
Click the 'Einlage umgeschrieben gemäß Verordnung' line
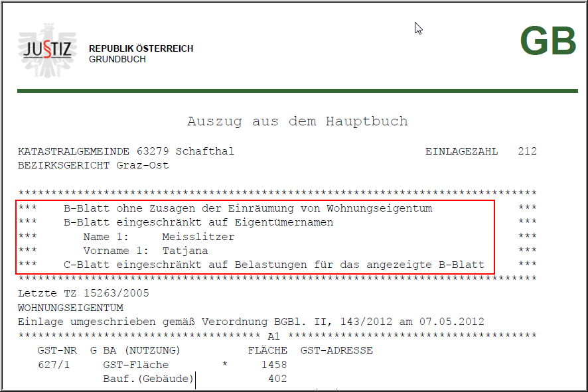pos(251,322)
